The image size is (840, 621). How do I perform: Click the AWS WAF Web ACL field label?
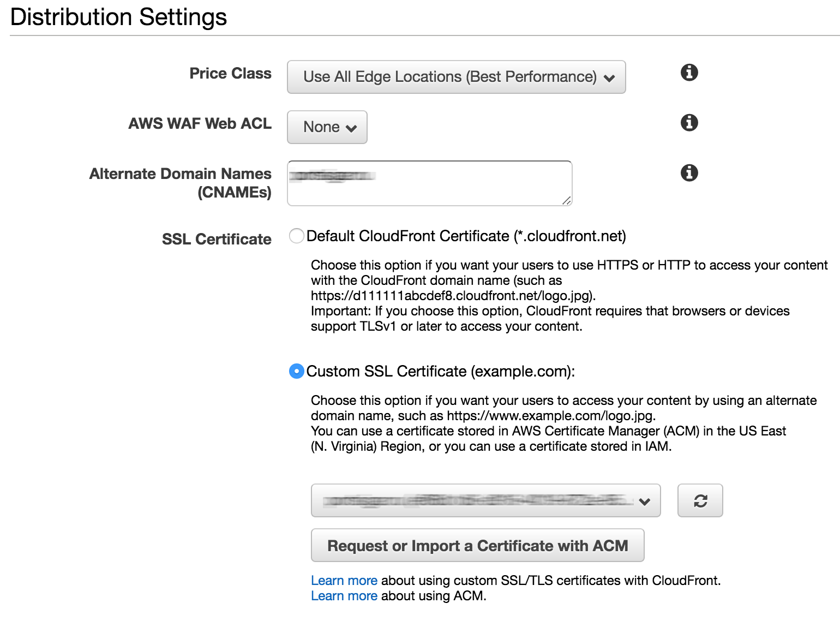point(200,123)
